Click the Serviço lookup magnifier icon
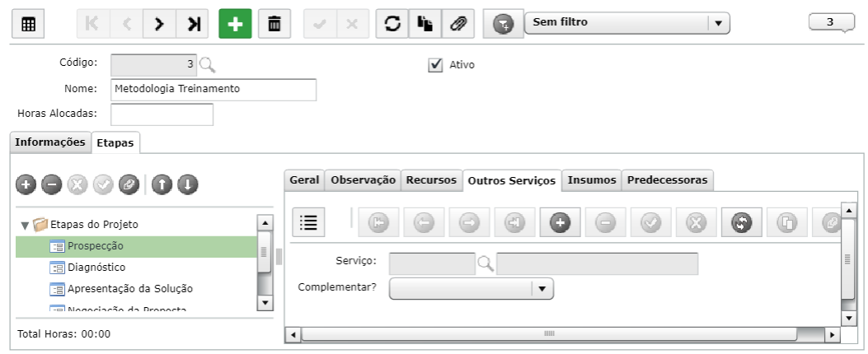This screenshot has width=868, height=354. 486,263
